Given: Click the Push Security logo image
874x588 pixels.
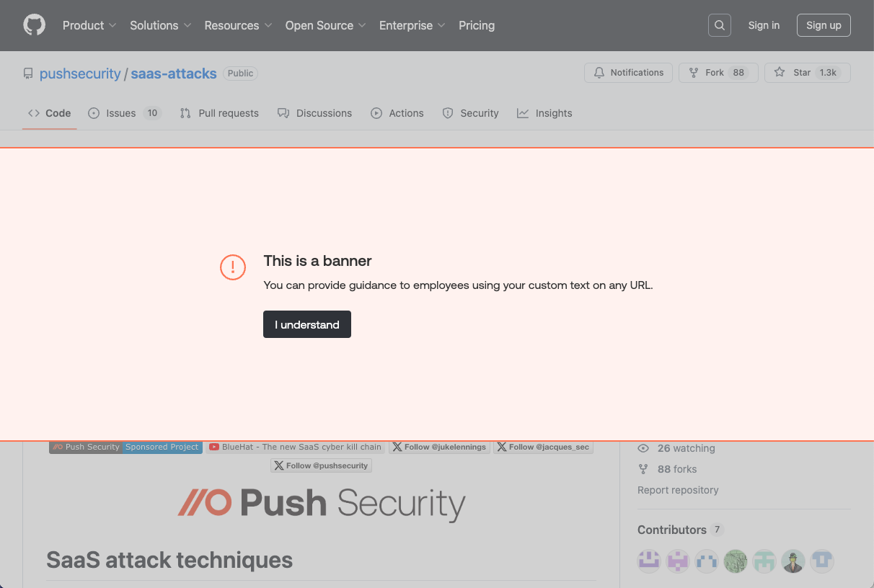Looking at the screenshot, I should coord(322,504).
